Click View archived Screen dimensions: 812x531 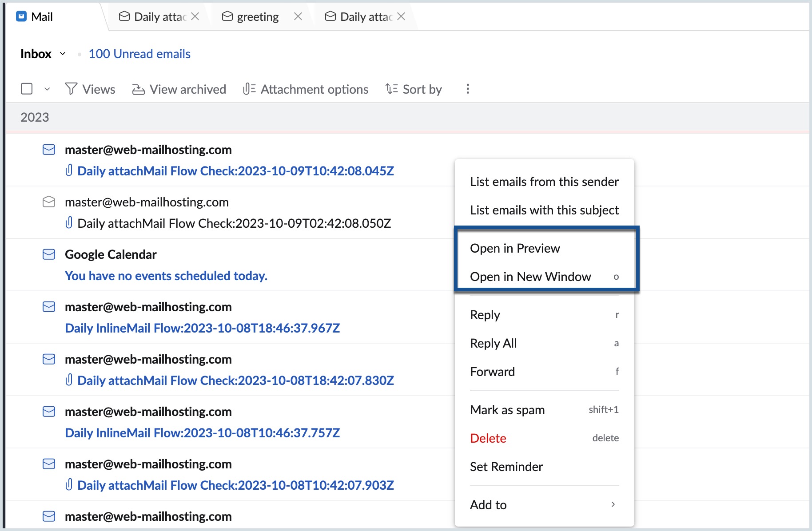pyautogui.click(x=179, y=89)
